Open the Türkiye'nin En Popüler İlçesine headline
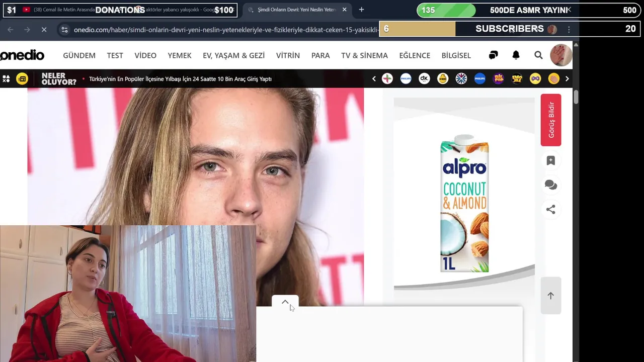 (x=180, y=79)
